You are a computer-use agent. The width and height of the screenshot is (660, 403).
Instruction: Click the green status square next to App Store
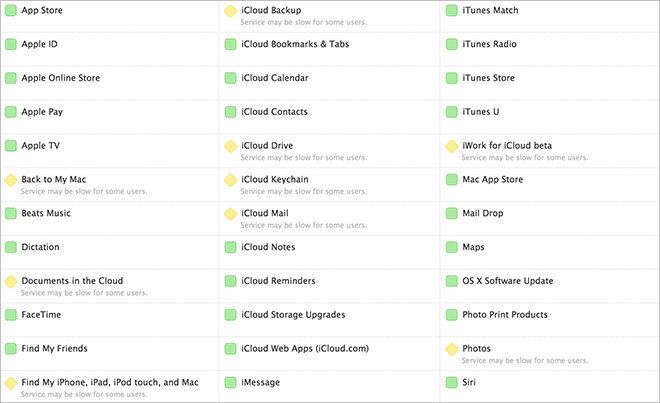[11, 11]
